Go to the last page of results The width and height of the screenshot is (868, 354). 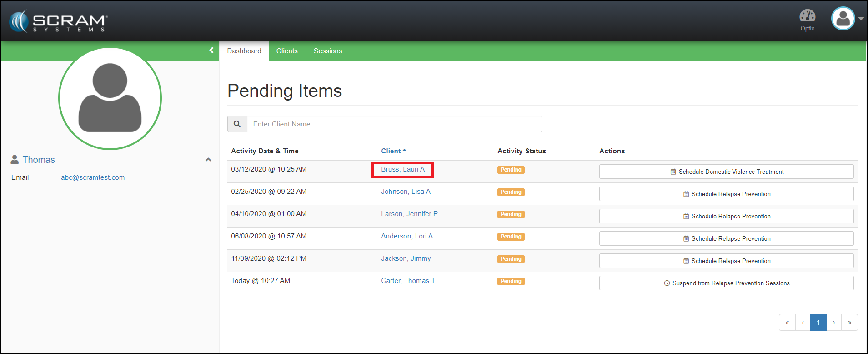click(x=849, y=323)
